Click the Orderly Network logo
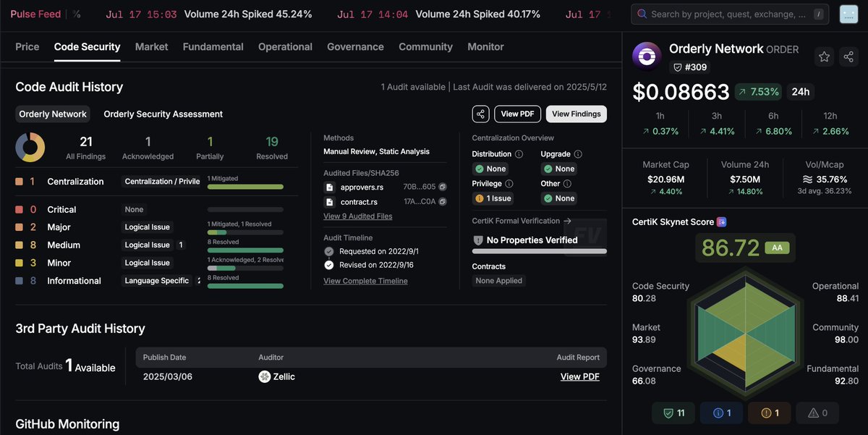The width and height of the screenshot is (868, 435). pyautogui.click(x=646, y=56)
